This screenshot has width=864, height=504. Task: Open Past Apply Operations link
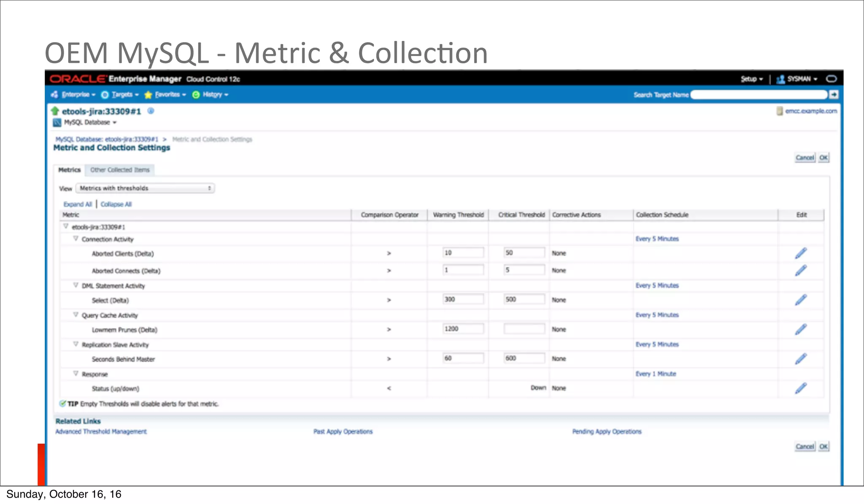pos(343,431)
